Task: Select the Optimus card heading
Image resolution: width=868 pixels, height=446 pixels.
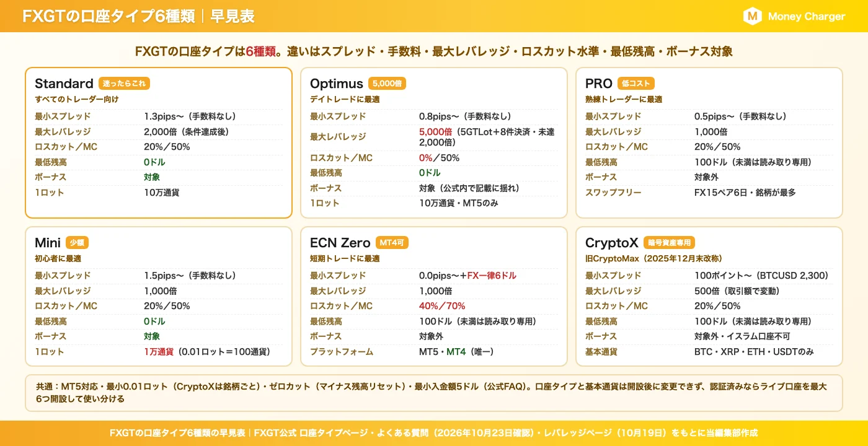Action: 337,84
